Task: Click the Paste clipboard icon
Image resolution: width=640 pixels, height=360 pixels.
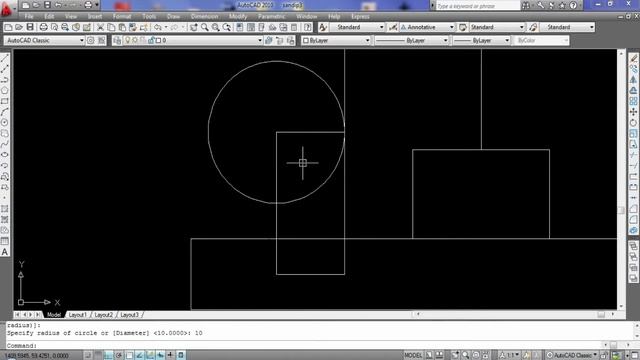Action: (122, 27)
